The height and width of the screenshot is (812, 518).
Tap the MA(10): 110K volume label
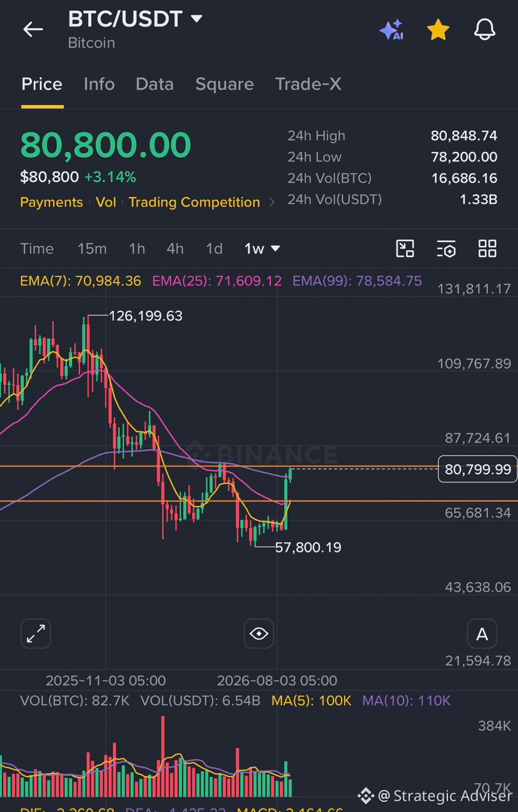click(x=407, y=701)
